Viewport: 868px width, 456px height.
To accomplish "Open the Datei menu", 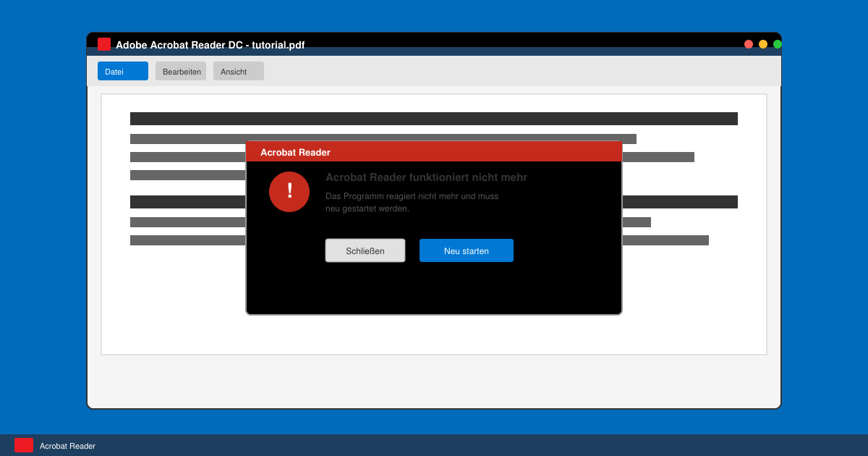I will tap(123, 71).
